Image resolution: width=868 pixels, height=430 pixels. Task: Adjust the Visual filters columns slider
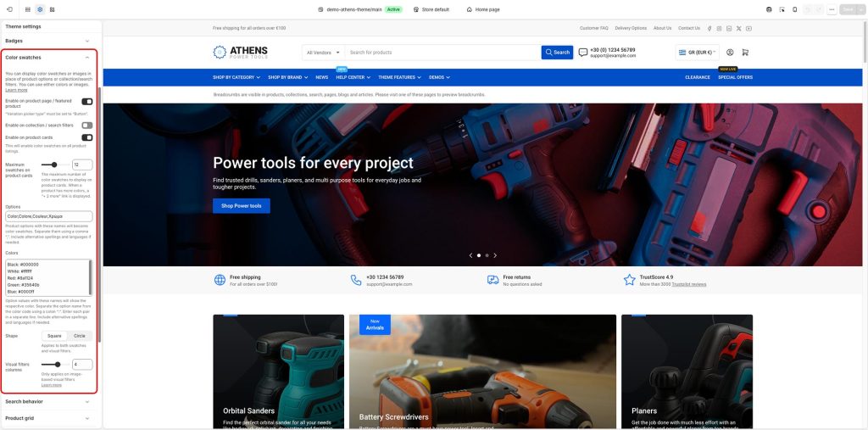coord(55,365)
